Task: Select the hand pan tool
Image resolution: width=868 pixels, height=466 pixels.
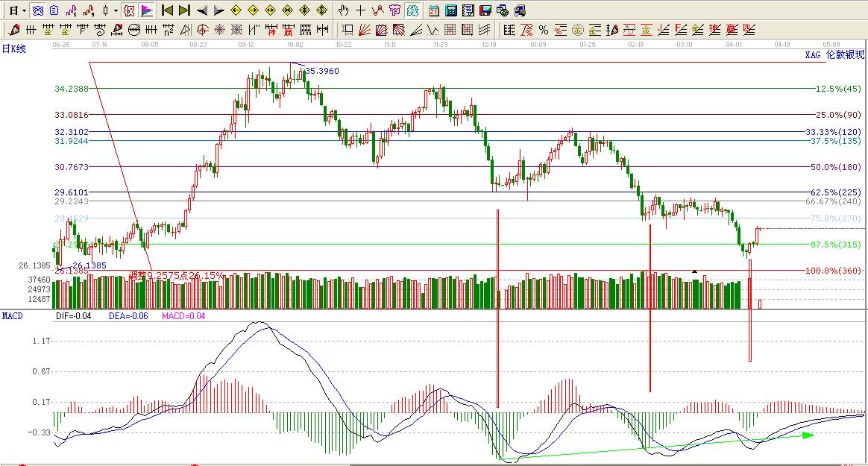Action: [343, 10]
